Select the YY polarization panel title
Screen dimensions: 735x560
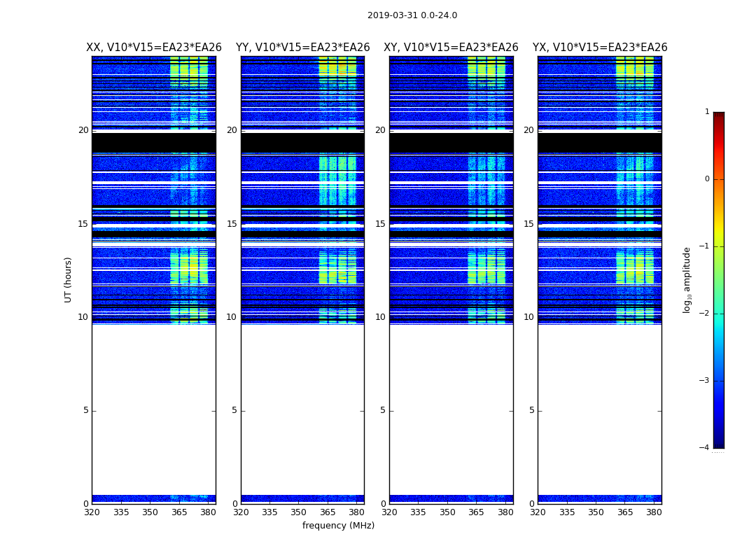point(302,48)
